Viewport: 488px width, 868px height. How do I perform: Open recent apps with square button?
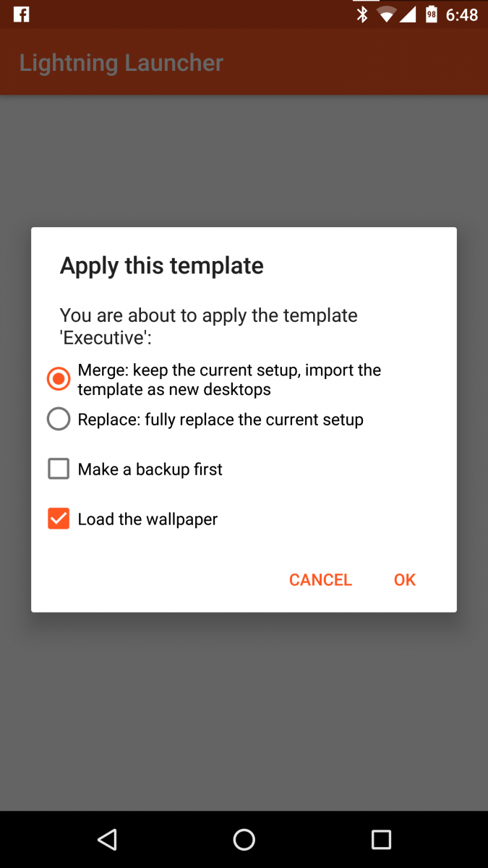pos(381,839)
